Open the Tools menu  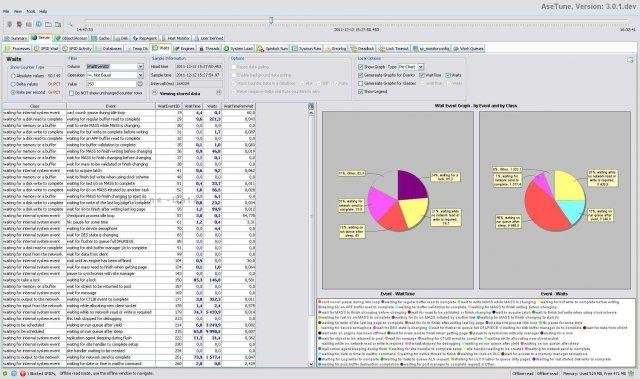click(31, 11)
